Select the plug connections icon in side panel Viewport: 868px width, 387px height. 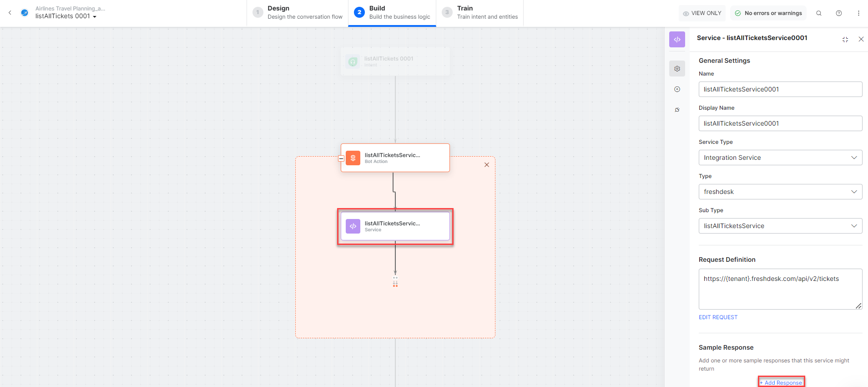[677, 110]
